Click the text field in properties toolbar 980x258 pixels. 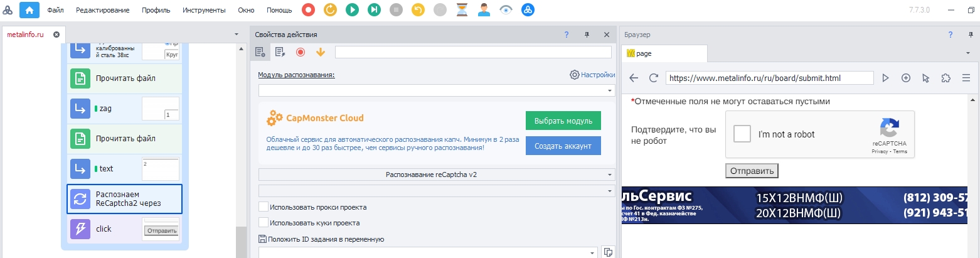coord(473,52)
